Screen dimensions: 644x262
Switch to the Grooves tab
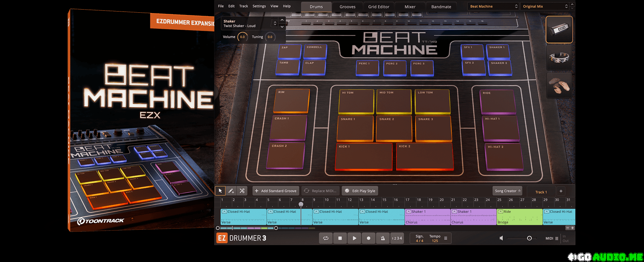(x=347, y=7)
